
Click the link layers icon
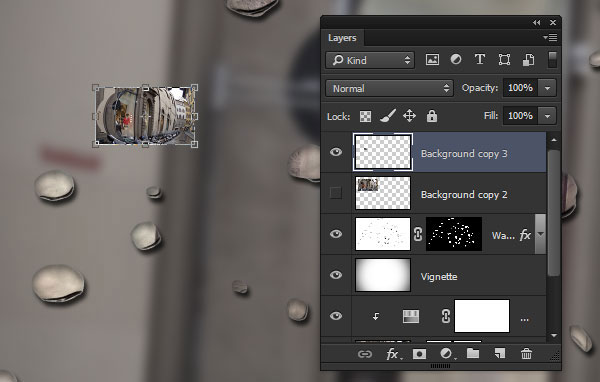click(365, 354)
